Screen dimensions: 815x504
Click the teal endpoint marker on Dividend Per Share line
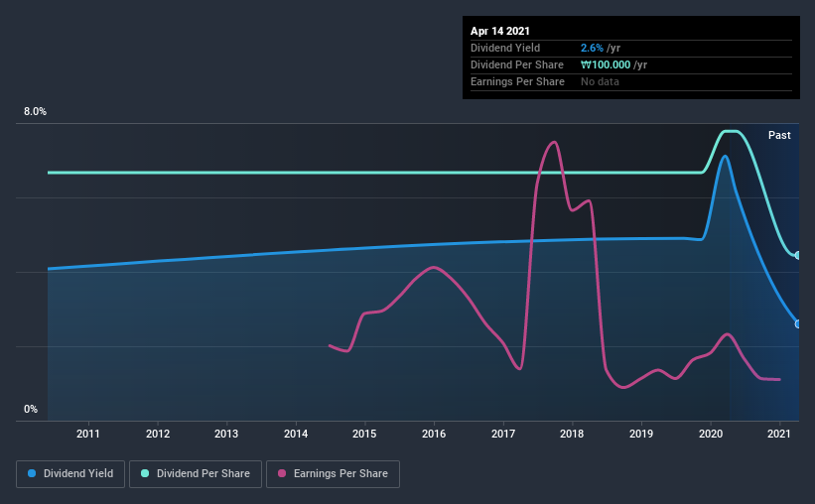[797, 255]
